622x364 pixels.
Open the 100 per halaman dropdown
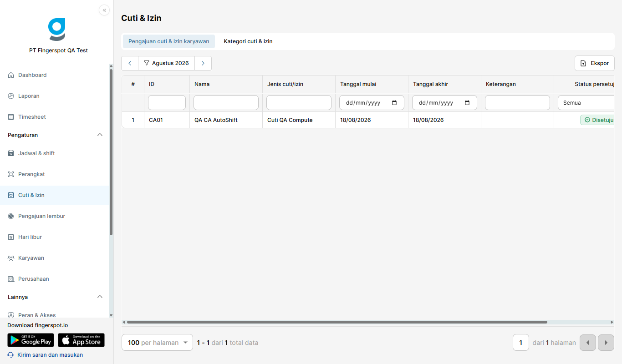tap(158, 343)
